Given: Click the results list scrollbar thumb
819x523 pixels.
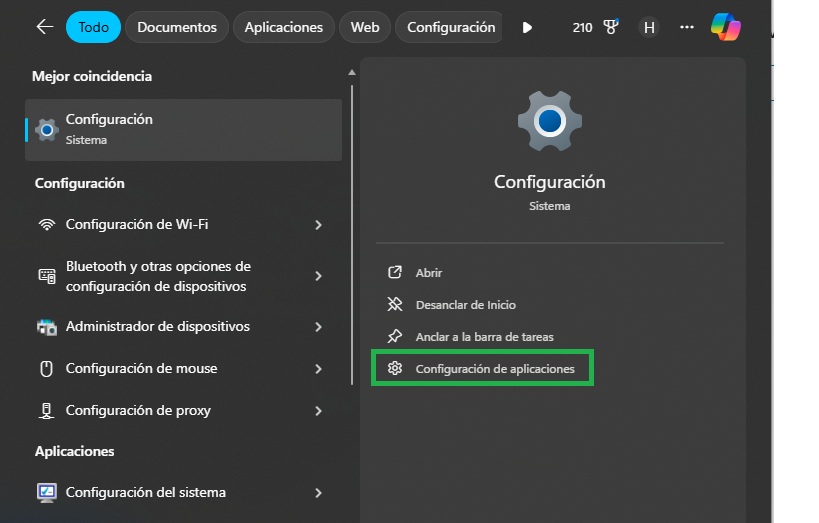Looking at the screenshot, I should coord(352,235).
